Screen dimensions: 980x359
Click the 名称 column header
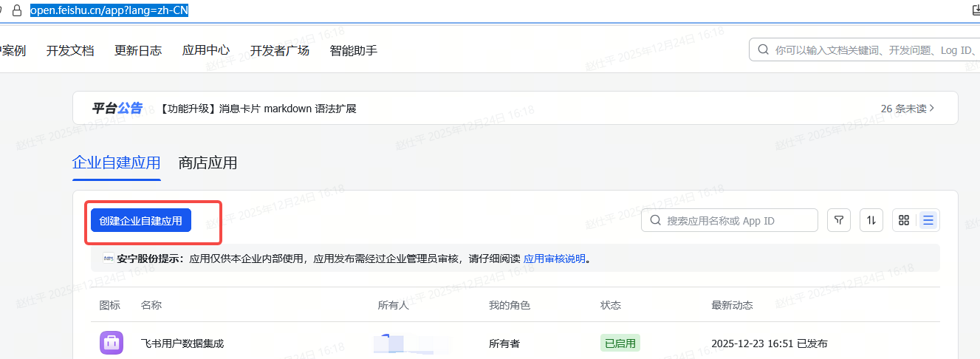pyautogui.click(x=151, y=305)
